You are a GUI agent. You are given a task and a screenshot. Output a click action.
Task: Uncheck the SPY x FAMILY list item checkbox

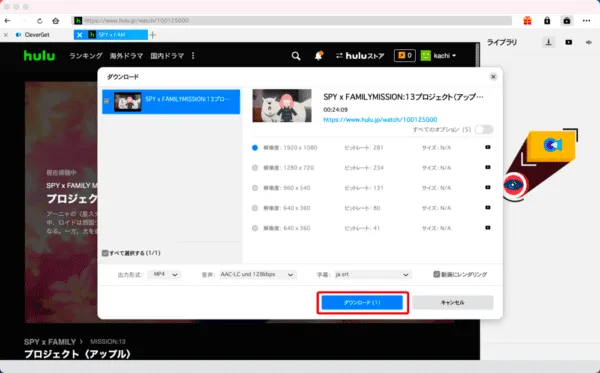pos(107,101)
